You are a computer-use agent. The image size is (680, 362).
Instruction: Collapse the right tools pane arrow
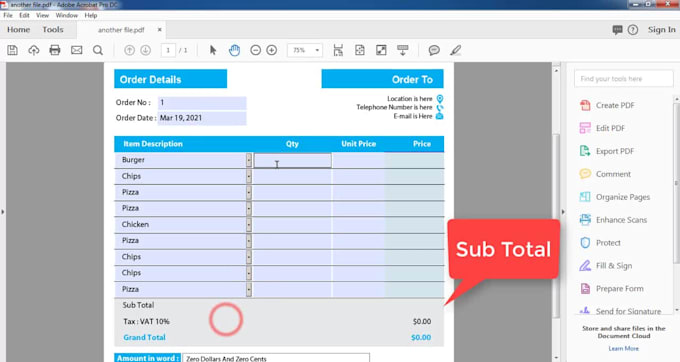[x=563, y=212]
